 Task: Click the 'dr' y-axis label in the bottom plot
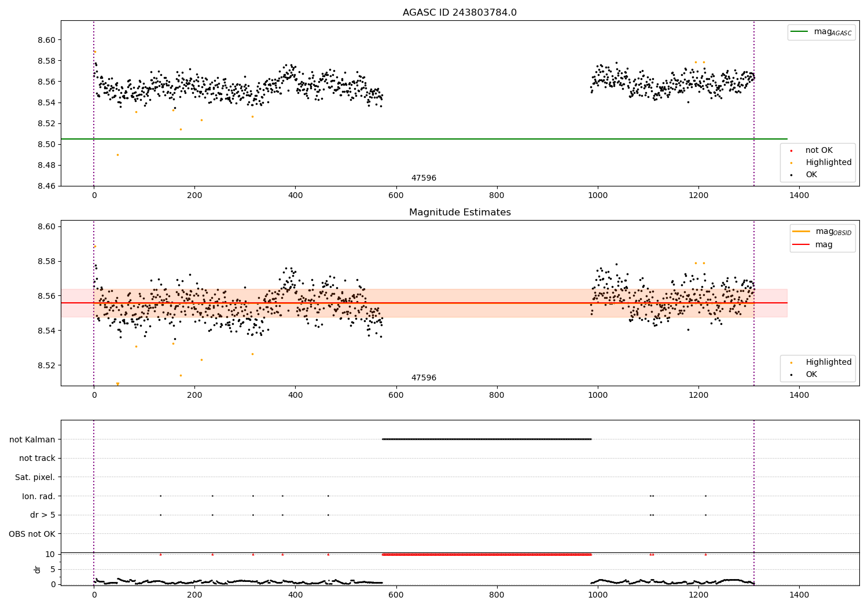pos(38,569)
